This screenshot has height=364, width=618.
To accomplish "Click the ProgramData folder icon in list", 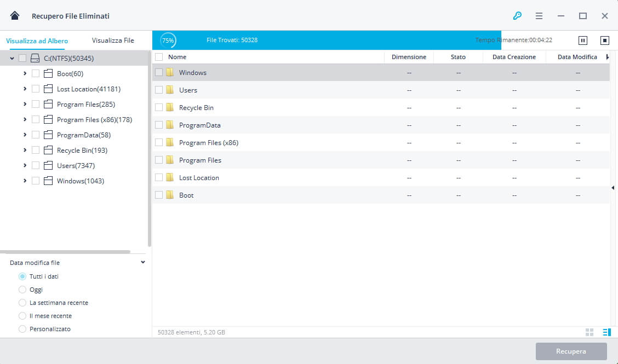I will [170, 125].
